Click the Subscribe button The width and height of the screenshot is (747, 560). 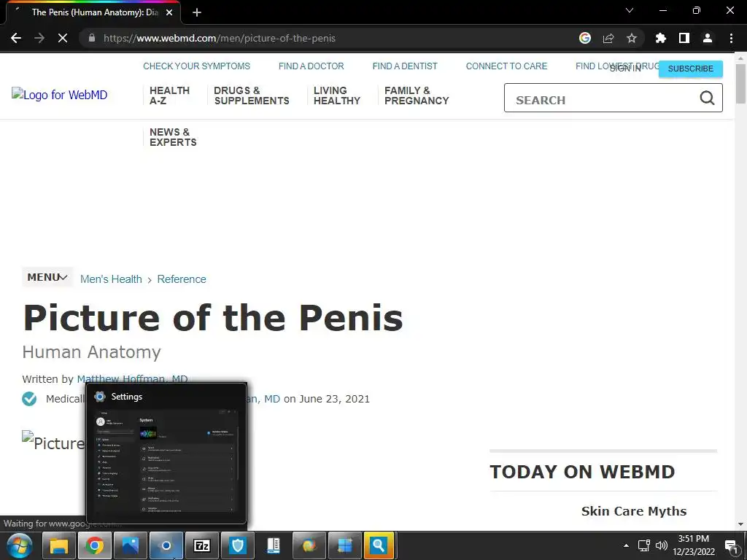pyautogui.click(x=690, y=69)
